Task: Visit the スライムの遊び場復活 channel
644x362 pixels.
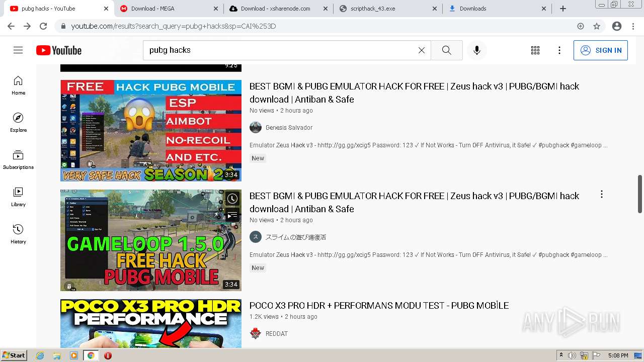Action: pos(296,237)
